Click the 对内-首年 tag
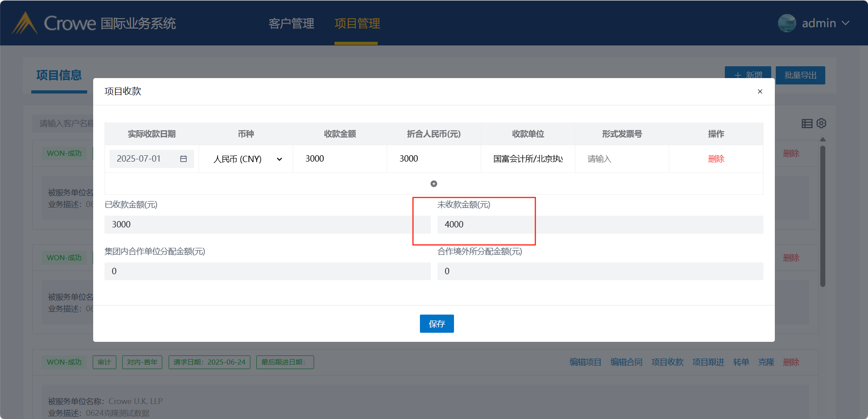Screen dimensions: 868x419 coord(142,362)
